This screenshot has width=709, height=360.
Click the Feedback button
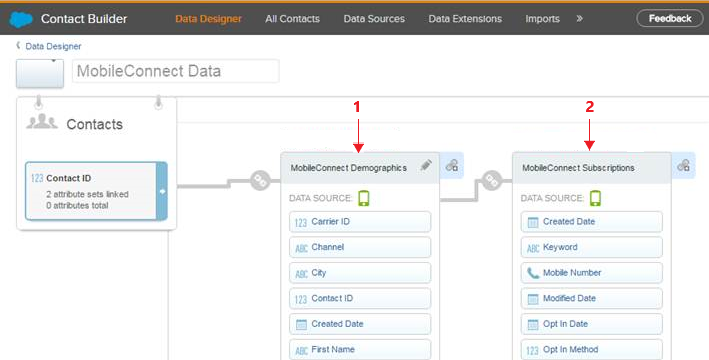tap(670, 19)
